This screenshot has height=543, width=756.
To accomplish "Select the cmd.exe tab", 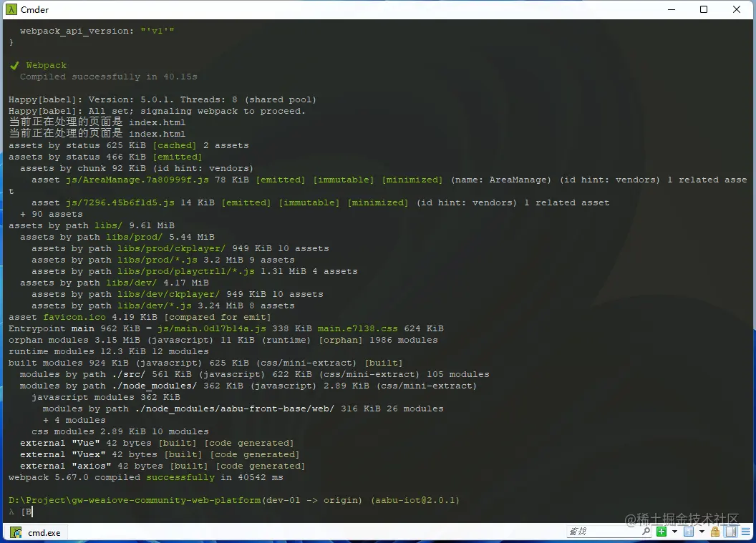I will 37,532.
